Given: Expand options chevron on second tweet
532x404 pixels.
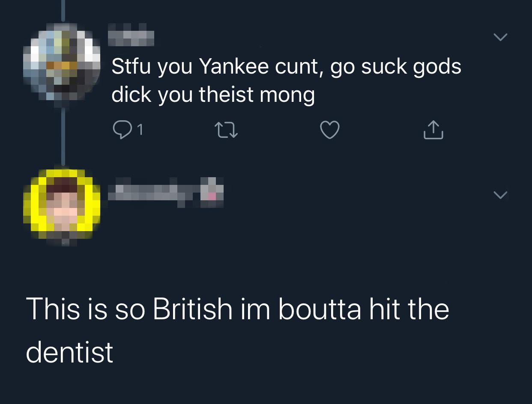Looking at the screenshot, I should [500, 195].
